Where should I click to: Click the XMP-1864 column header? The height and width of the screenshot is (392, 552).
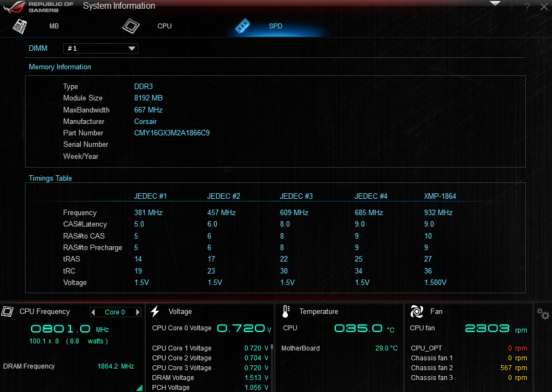pyautogui.click(x=440, y=197)
